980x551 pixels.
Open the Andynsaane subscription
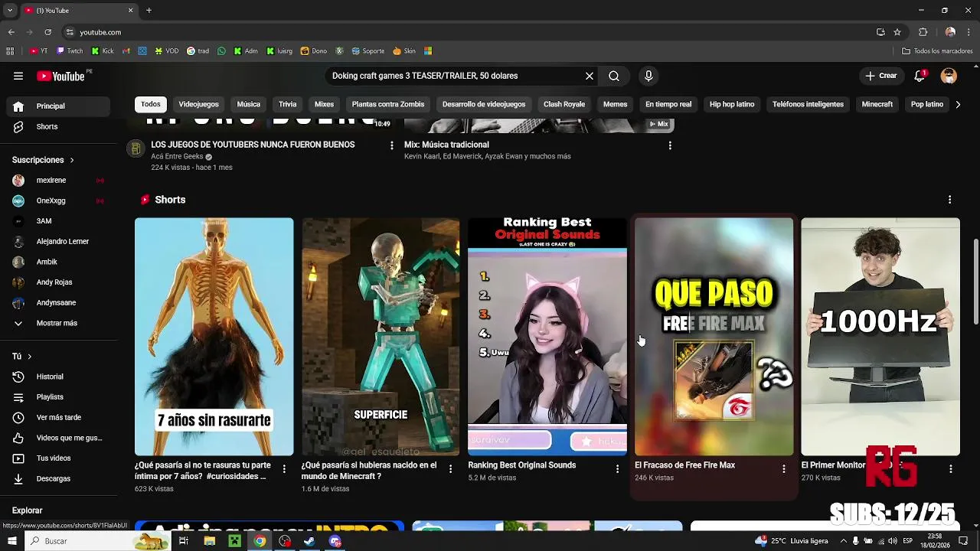[x=58, y=303]
